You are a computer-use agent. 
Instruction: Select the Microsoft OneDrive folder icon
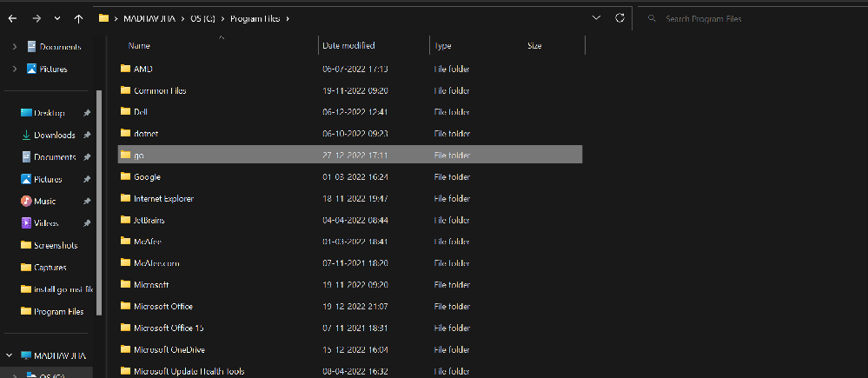tap(125, 350)
